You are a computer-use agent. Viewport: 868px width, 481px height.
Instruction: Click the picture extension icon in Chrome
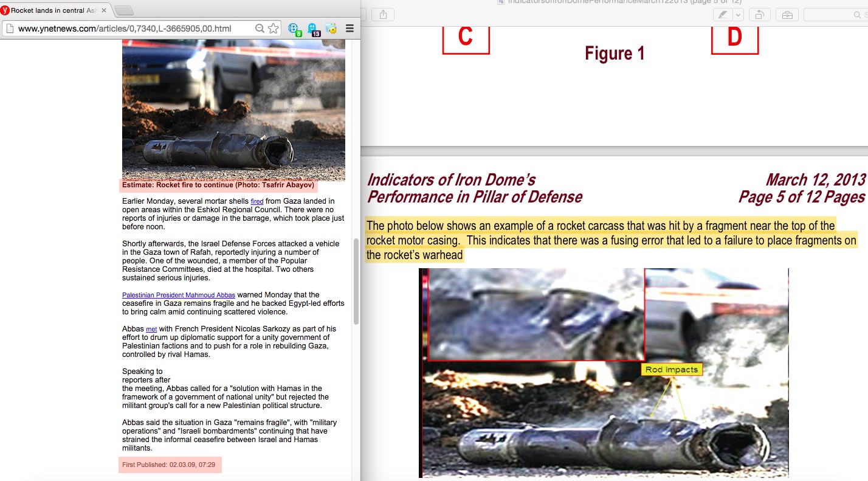click(331, 28)
